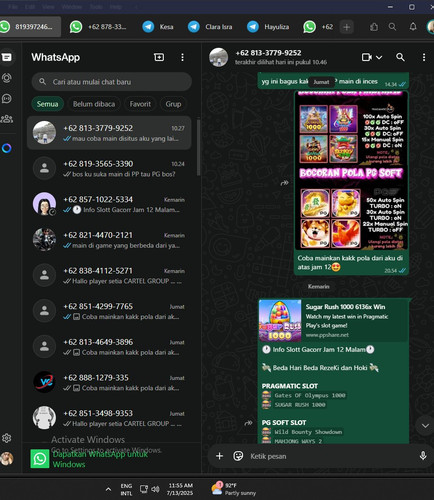Click the chat list scrollbar

click(198, 147)
